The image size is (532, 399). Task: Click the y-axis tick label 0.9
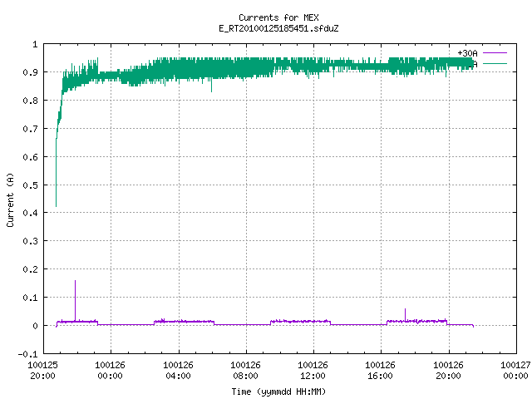(x=30, y=72)
